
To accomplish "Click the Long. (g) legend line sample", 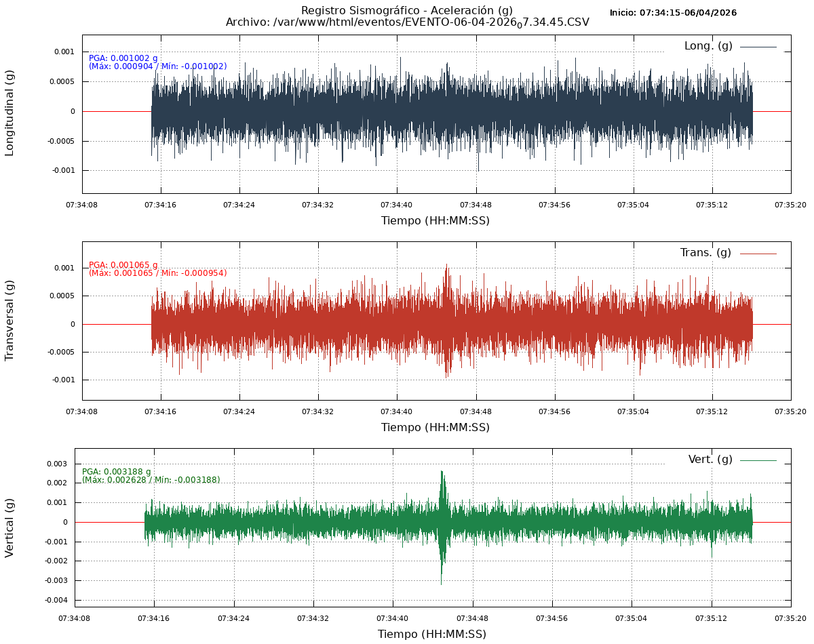I will pos(758,47).
